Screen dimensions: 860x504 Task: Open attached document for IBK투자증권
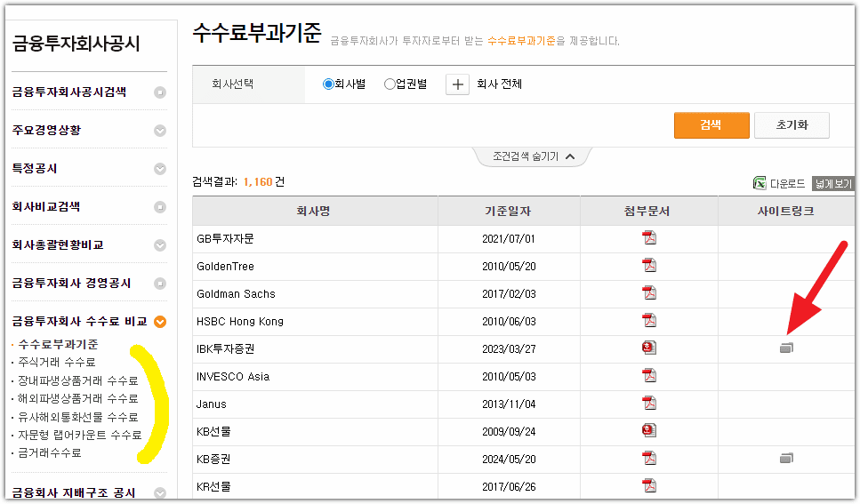click(x=649, y=348)
